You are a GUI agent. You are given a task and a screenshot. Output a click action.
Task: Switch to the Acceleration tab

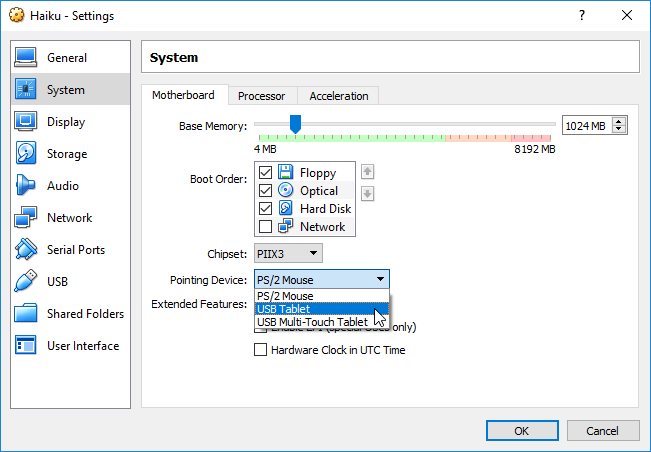tap(338, 96)
